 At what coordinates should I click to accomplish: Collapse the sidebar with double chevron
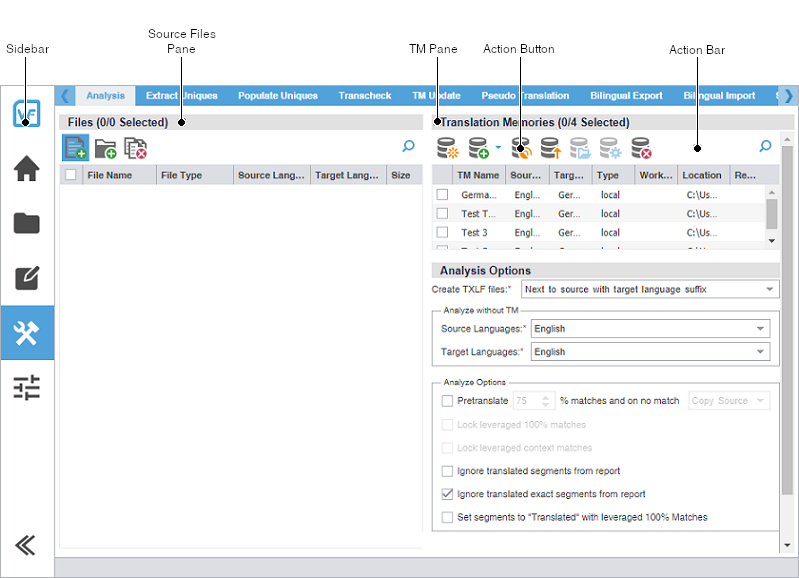coord(27,545)
